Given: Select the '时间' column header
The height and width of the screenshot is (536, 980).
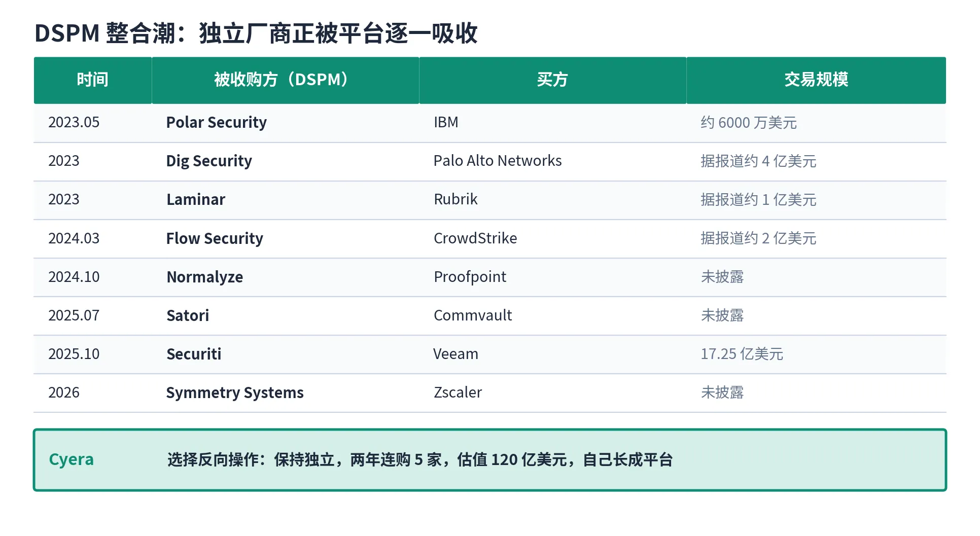Looking at the screenshot, I should coord(93,80).
